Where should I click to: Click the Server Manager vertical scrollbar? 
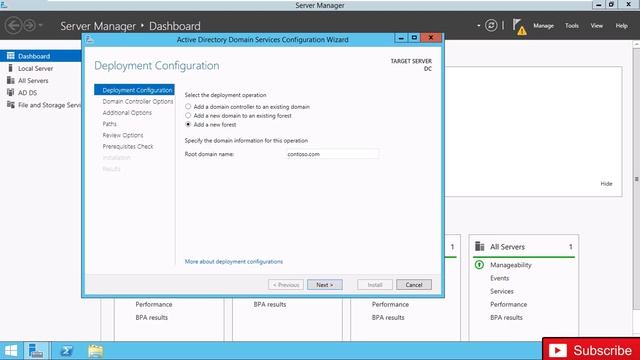tap(636, 179)
